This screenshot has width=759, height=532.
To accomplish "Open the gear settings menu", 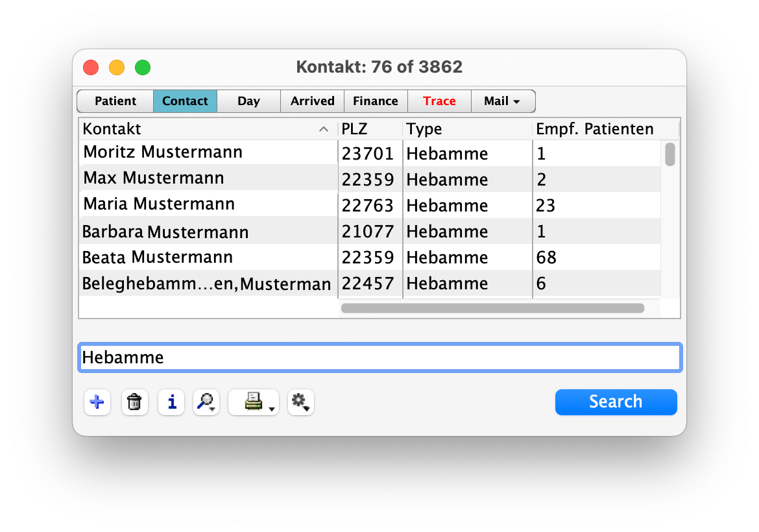I will 300,402.
